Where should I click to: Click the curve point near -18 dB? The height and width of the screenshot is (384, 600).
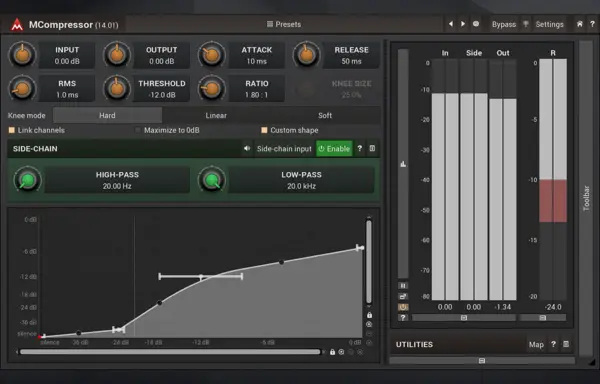pos(160,303)
